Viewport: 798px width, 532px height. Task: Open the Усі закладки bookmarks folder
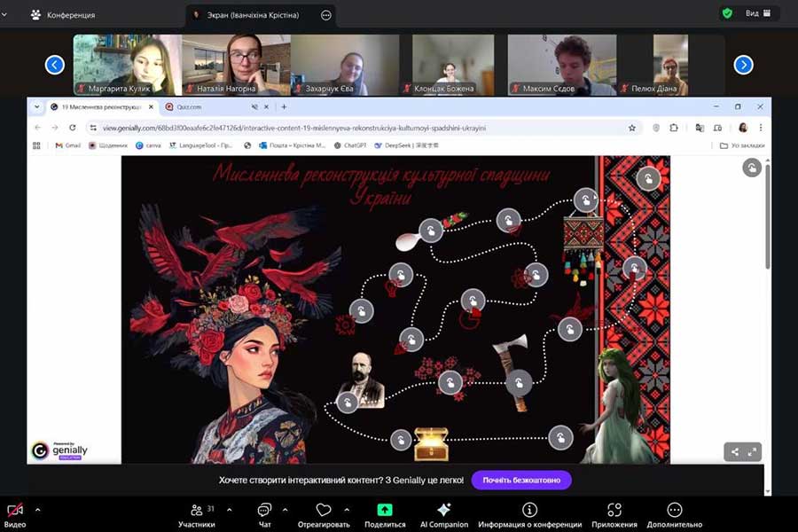(x=742, y=145)
